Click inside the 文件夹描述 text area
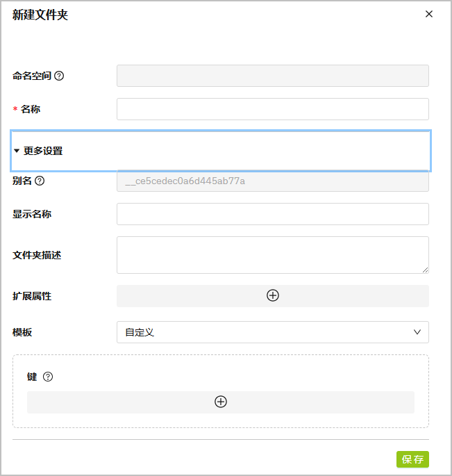Viewport: 452px width, 476px height. pyautogui.click(x=272, y=254)
